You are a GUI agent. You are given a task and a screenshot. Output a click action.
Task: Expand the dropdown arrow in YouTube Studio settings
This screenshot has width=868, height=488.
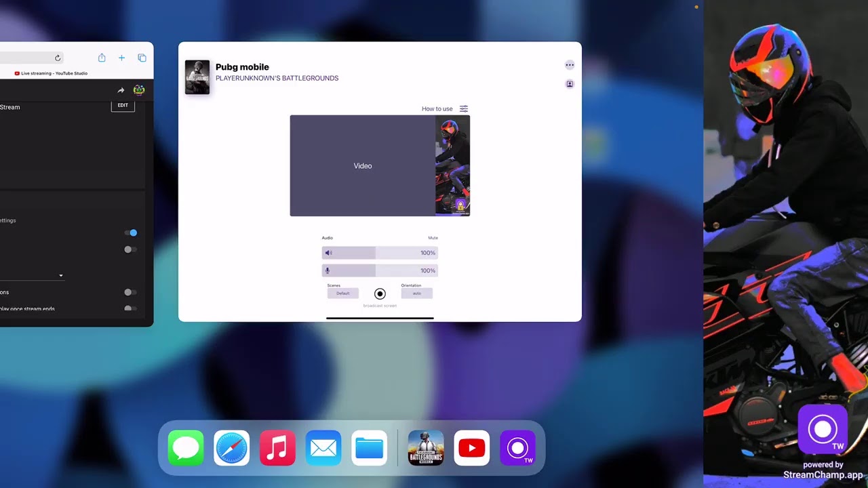tap(61, 276)
